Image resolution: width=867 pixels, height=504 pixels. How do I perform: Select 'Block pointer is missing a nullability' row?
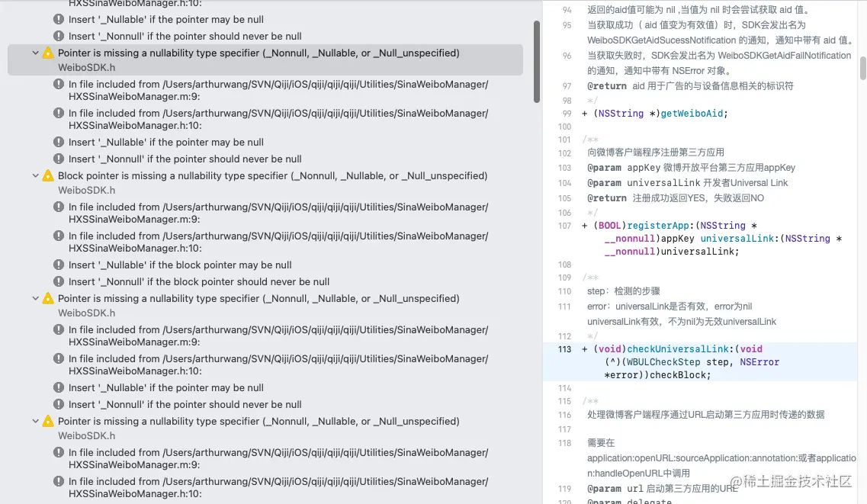[272, 175]
